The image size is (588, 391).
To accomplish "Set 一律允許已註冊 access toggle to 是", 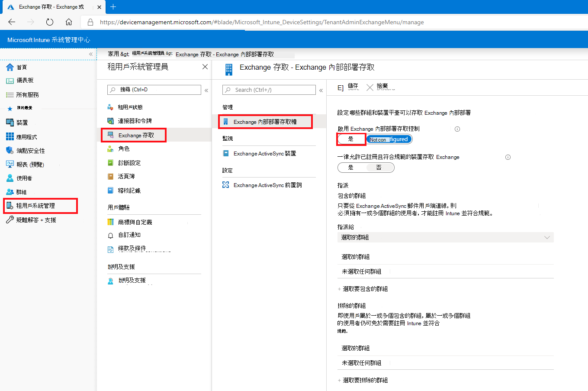I will pos(351,168).
